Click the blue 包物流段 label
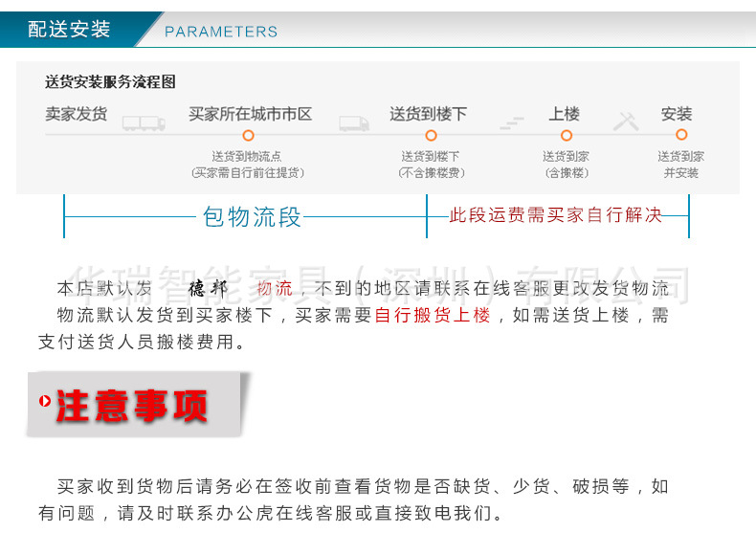Viewport: 756px width, 555px height. 252,217
